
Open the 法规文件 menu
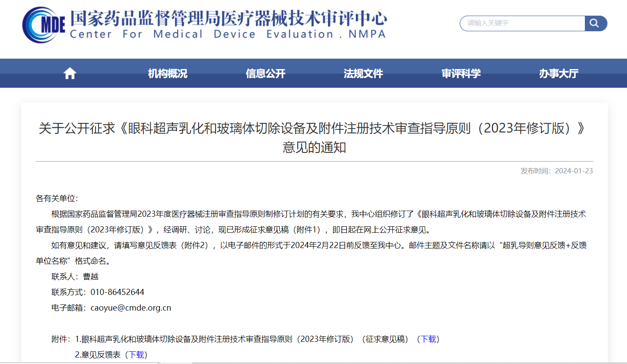363,73
